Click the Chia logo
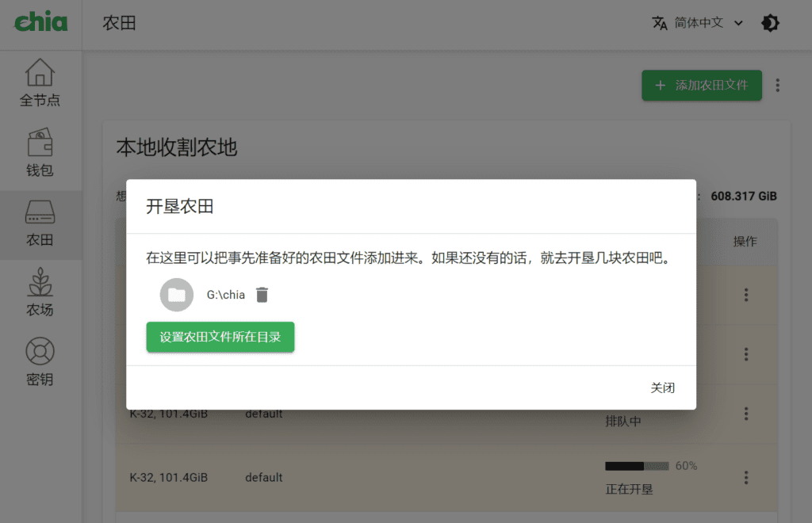Viewport: 812px width, 523px height. point(40,22)
